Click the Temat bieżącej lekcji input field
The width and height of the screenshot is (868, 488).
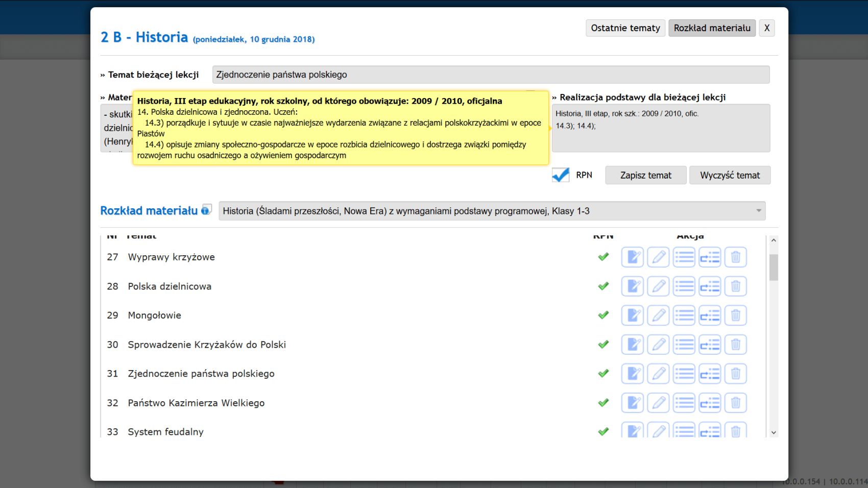point(490,75)
